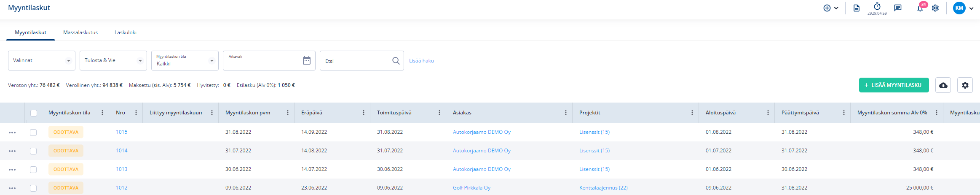The width and height of the screenshot is (980, 195).
Task: Click the 25 000,00 € amount cell
Action: click(x=920, y=188)
